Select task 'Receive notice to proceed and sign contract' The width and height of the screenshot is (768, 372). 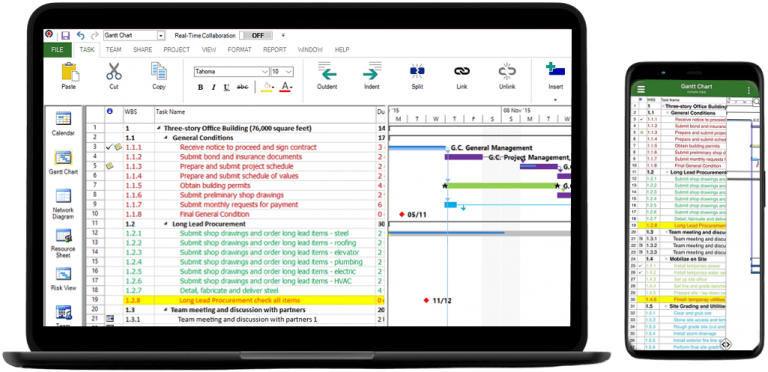[248, 147]
